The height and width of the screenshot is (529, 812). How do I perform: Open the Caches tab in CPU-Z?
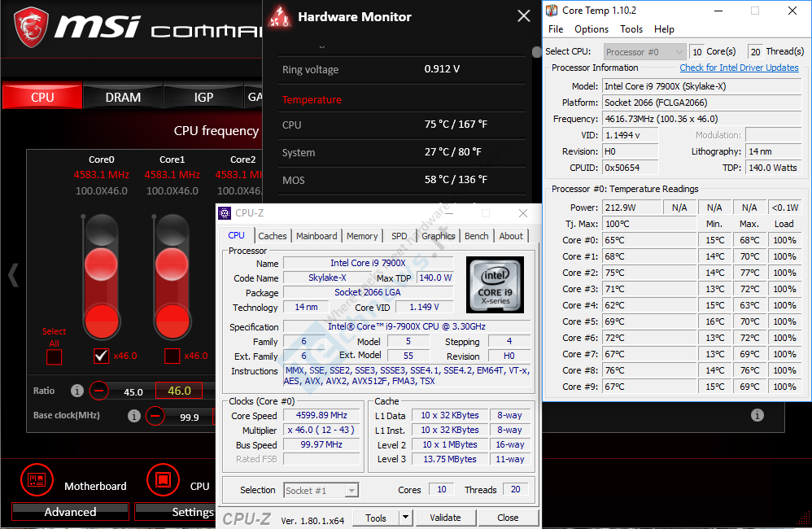click(x=273, y=236)
